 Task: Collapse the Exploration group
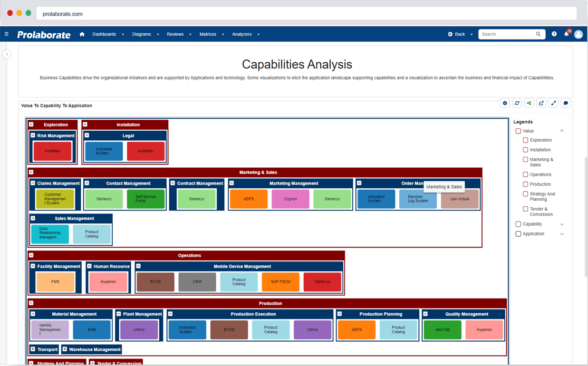pos(31,125)
